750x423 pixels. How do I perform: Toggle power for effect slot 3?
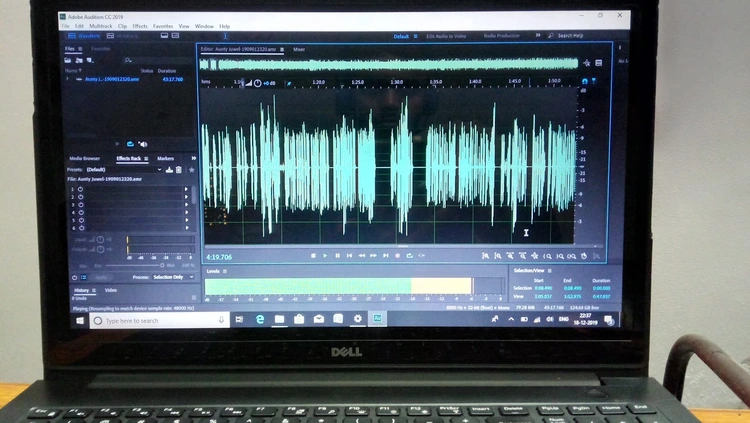pyautogui.click(x=80, y=205)
